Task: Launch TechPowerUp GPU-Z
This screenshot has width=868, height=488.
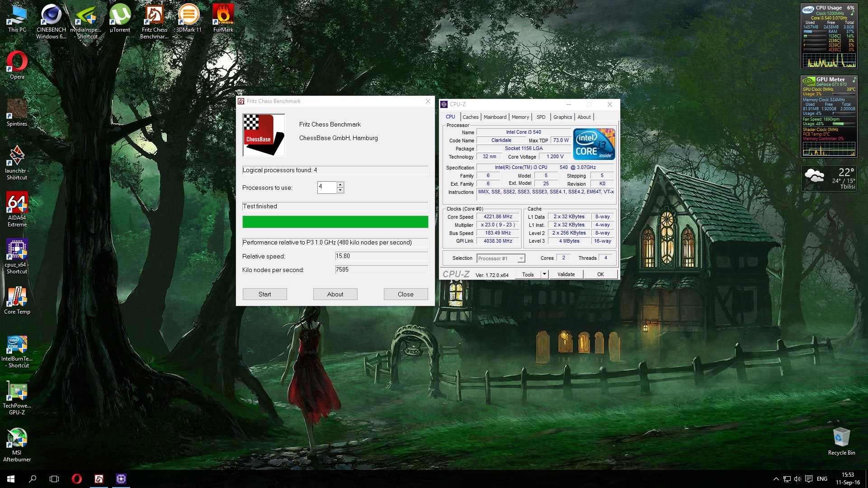Action: [17, 391]
